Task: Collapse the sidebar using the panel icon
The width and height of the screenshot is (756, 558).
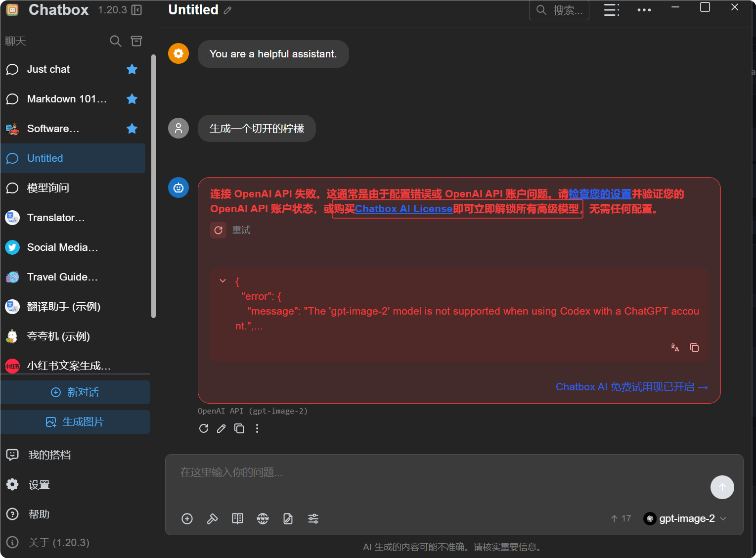Action: [137, 10]
